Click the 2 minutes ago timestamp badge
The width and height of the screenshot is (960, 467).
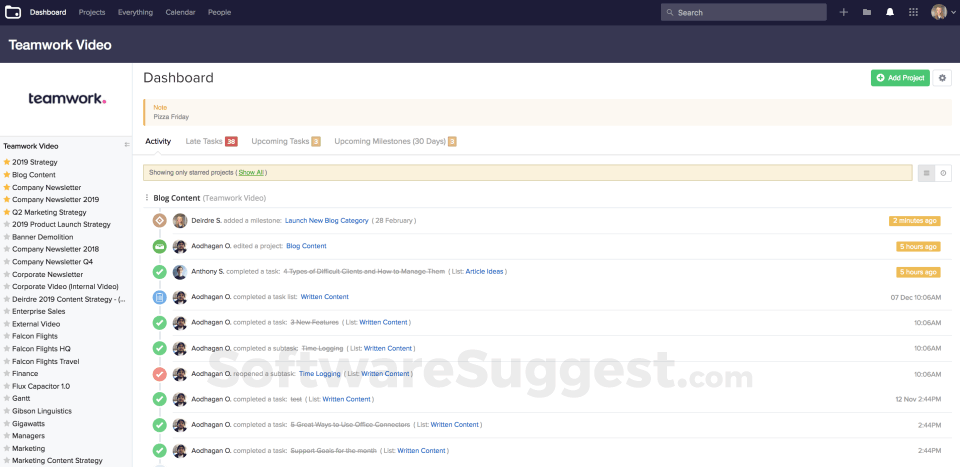915,220
